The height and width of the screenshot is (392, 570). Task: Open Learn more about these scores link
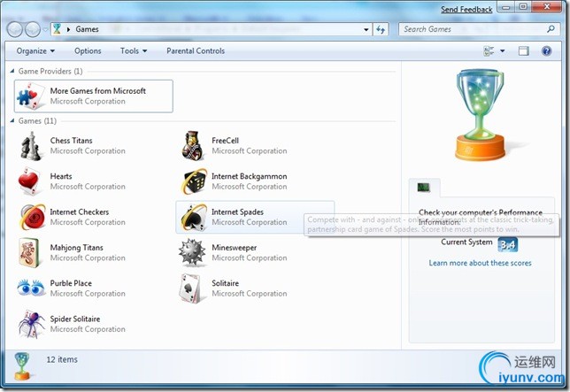click(x=480, y=263)
